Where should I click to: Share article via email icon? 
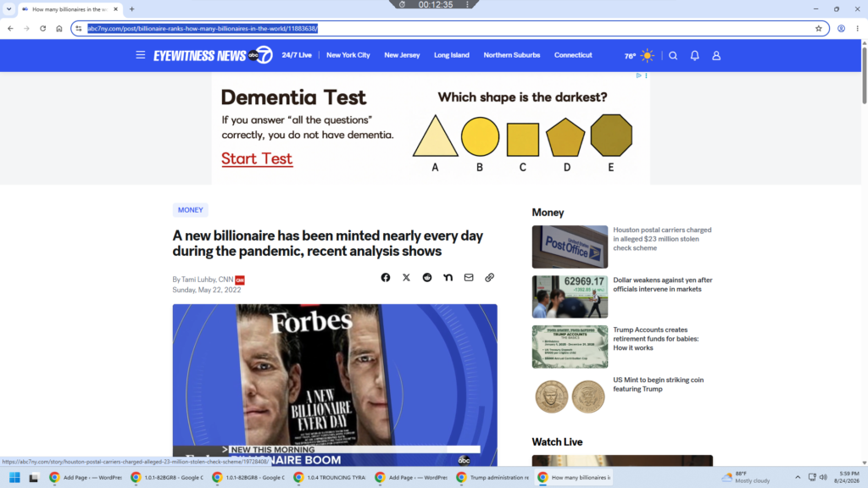[x=469, y=278]
